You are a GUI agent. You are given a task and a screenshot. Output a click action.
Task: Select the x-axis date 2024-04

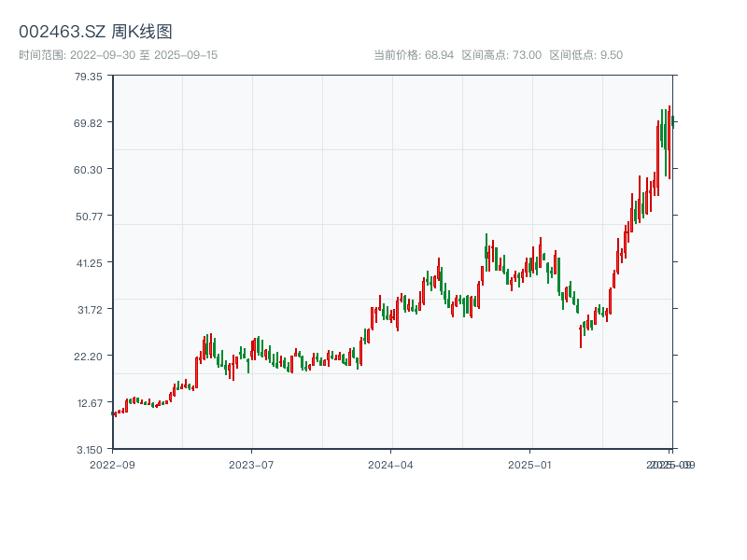[x=390, y=465]
